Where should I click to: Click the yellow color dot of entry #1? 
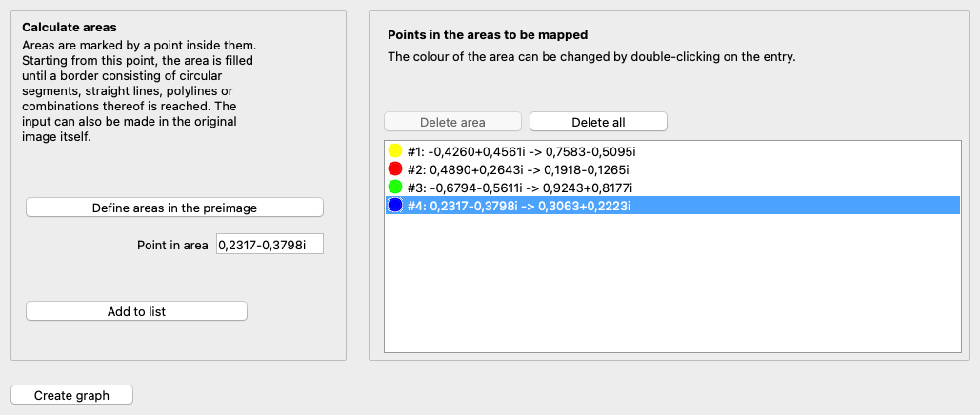point(396,151)
